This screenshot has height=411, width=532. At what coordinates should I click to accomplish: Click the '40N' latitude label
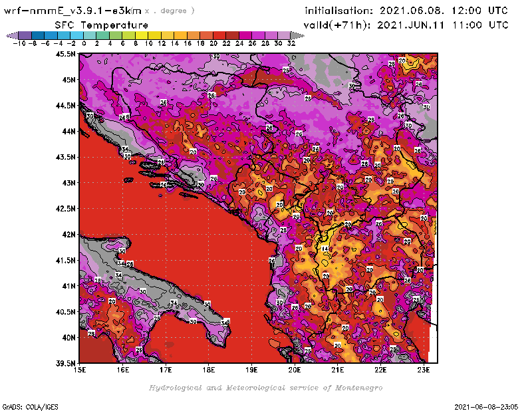pyautogui.click(x=68, y=337)
